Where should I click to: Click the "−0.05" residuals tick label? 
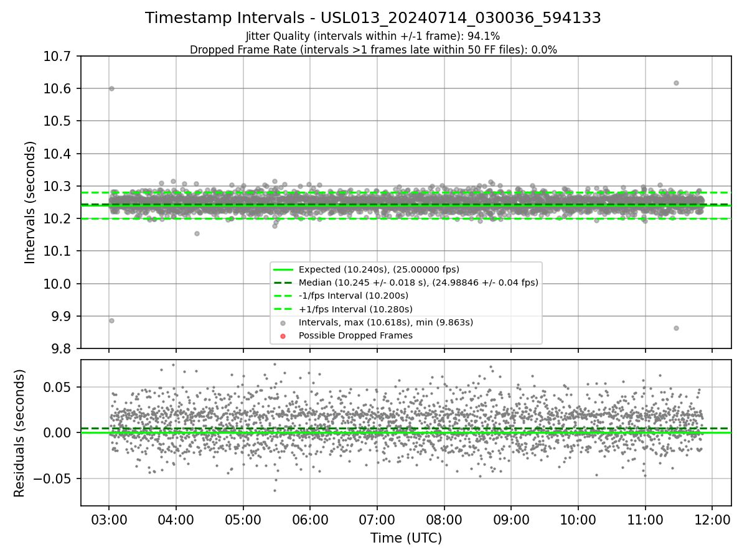click(x=52, y=478)
